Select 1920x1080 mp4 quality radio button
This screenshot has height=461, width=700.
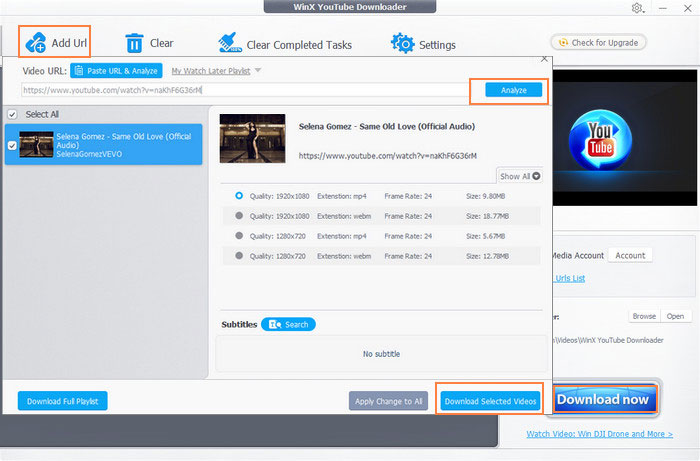(x=239, y=195)
